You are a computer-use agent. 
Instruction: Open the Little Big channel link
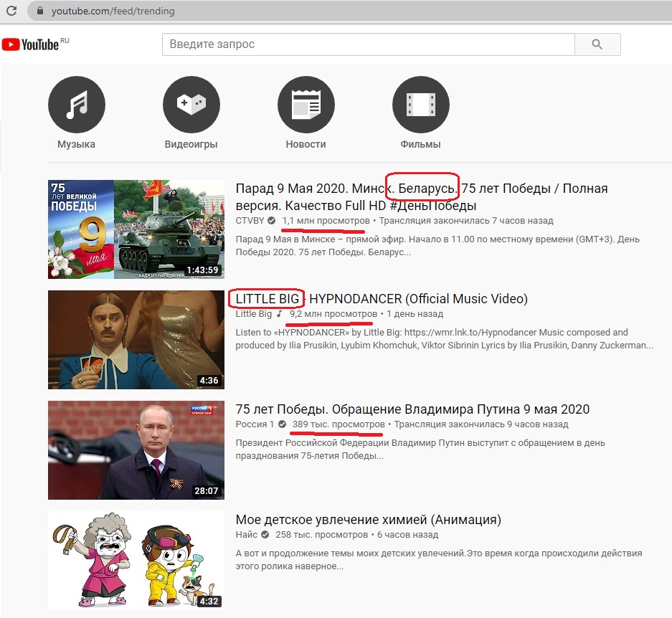tap(254, 314)
